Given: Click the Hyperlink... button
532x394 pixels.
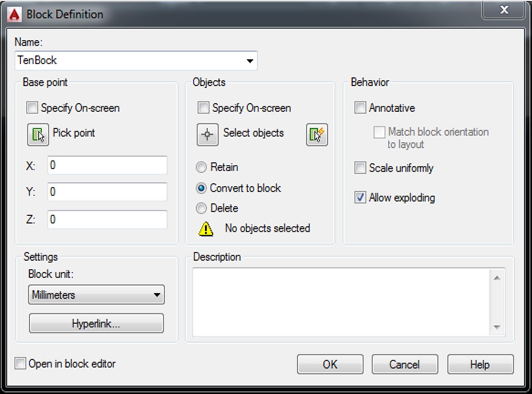Looking at the screenshot, I should click(96, 323).
